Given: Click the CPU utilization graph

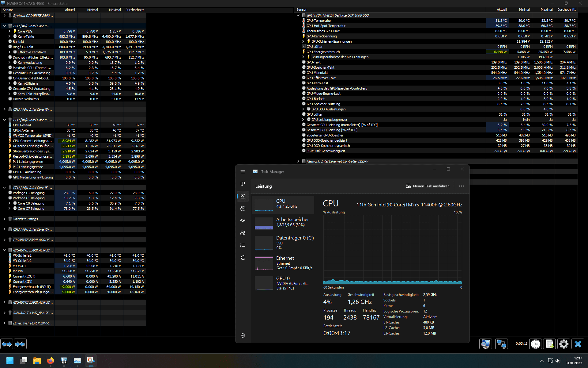Looking at the screenshot, I should pyautogui.click(x=393, y=250).
